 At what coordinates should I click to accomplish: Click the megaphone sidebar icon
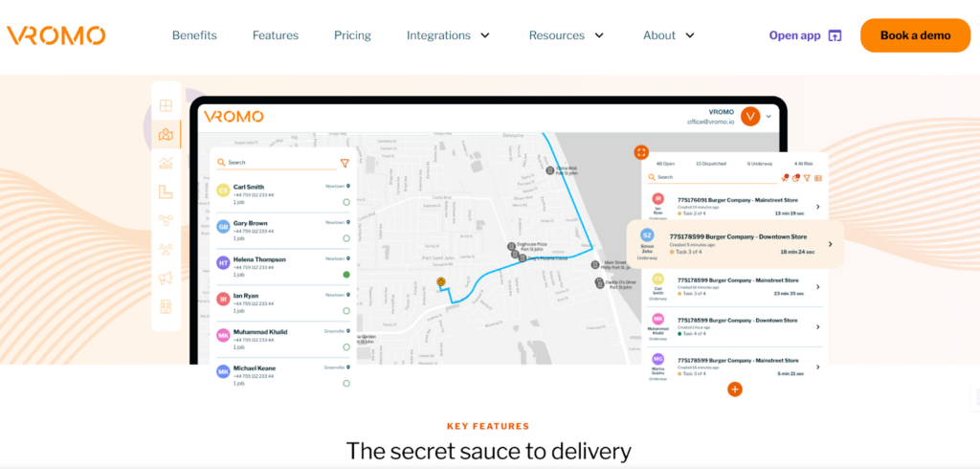coord(166,278)
